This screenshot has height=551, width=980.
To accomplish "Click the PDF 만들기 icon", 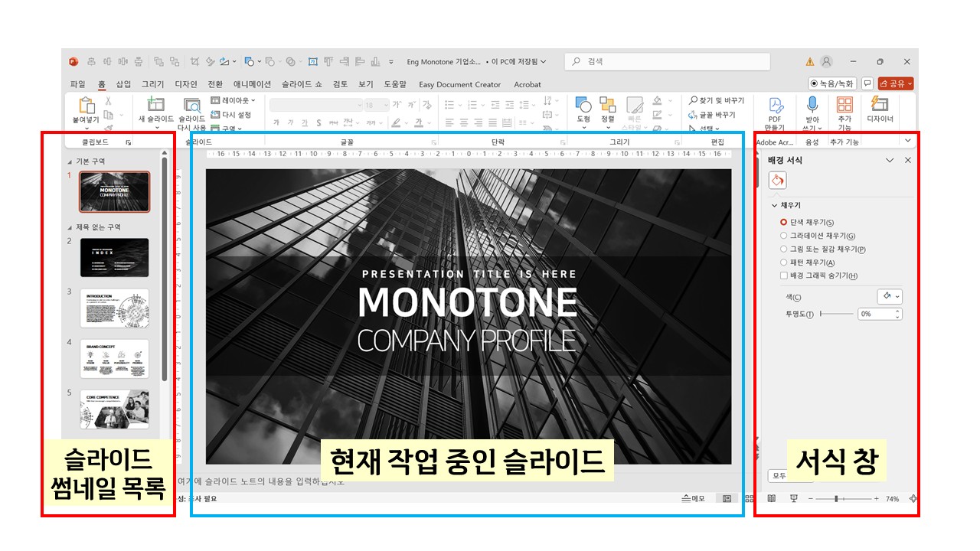I will pos(776,105).
